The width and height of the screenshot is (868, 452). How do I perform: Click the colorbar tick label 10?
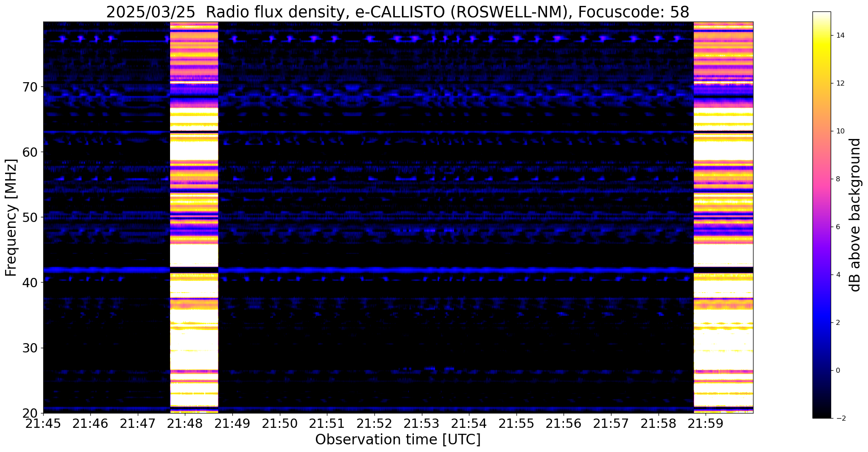(839, 131)
